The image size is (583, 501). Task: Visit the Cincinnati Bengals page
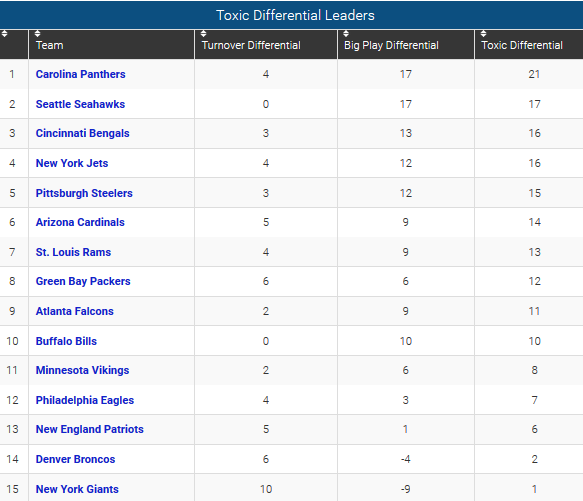(x=83, y=133)
